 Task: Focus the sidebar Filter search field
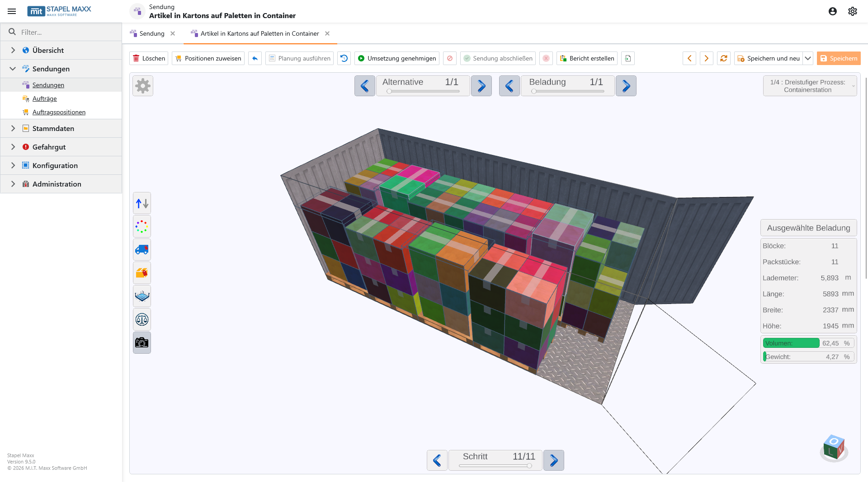(61, 32)
